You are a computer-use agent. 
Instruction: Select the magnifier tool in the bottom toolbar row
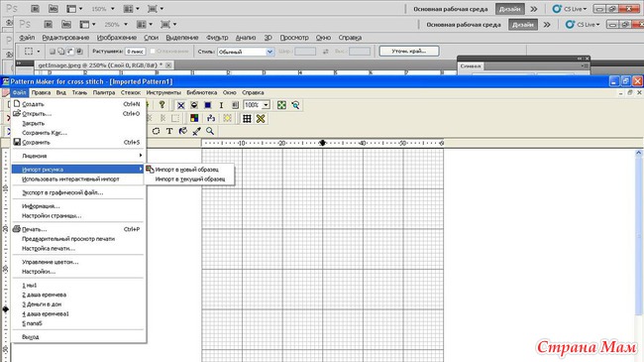pos(210,131)
